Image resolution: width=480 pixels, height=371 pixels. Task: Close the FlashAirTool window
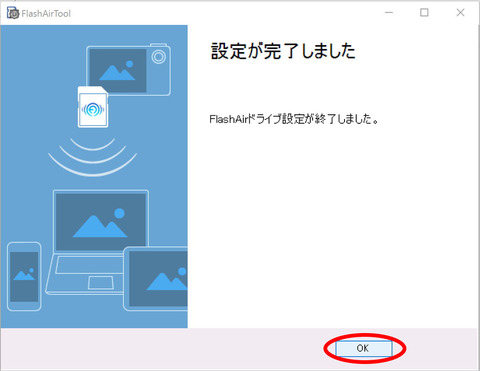(x=460, y=13)
